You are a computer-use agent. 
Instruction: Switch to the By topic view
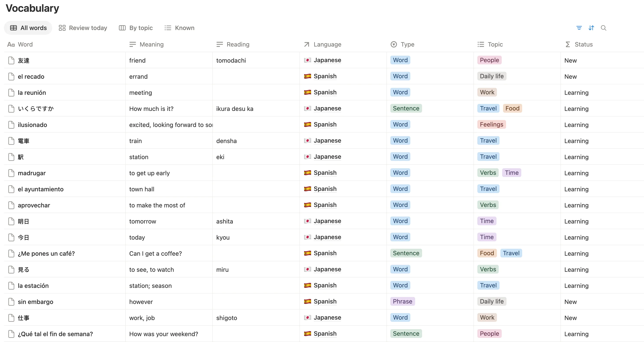pos(136,28)
